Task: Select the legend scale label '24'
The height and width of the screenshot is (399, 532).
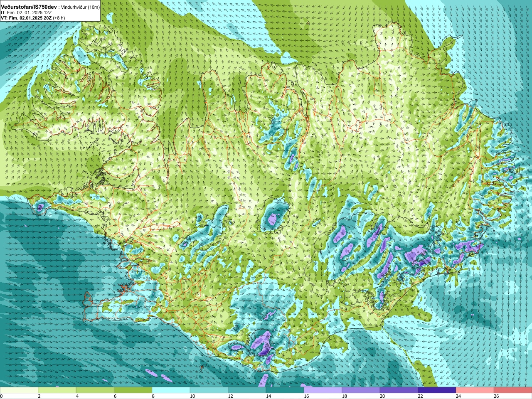Action: 458,396
